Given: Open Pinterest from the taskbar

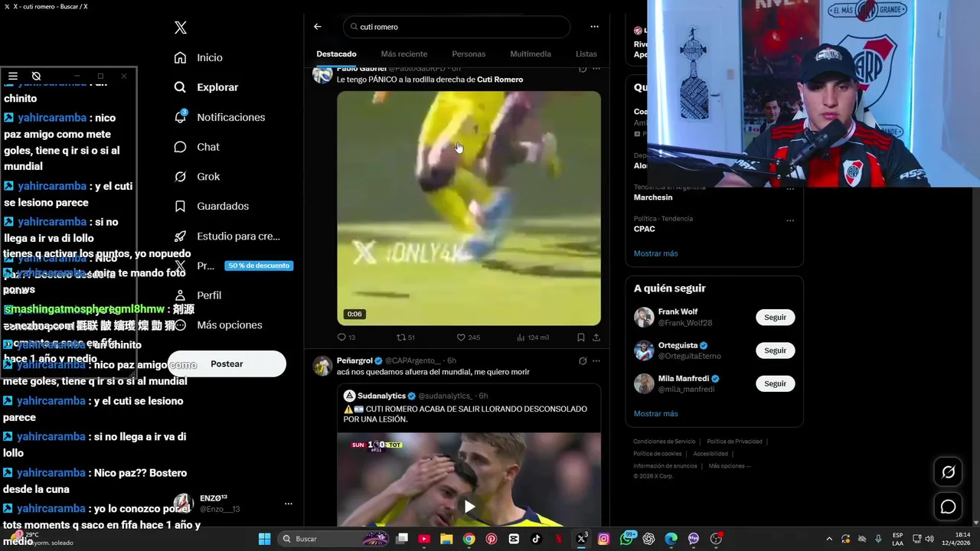Looking at the screenshot, I should (x=492, y=539).
